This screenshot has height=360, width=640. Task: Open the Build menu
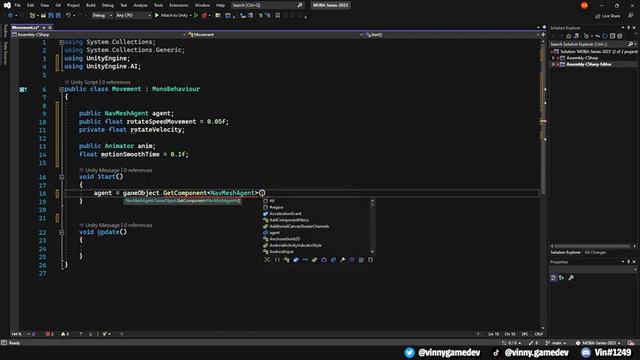91,5
